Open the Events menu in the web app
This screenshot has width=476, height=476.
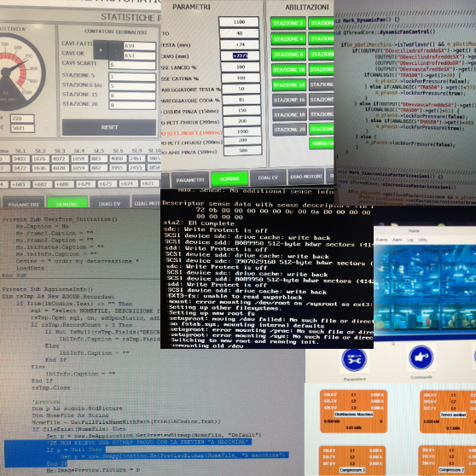381,240
